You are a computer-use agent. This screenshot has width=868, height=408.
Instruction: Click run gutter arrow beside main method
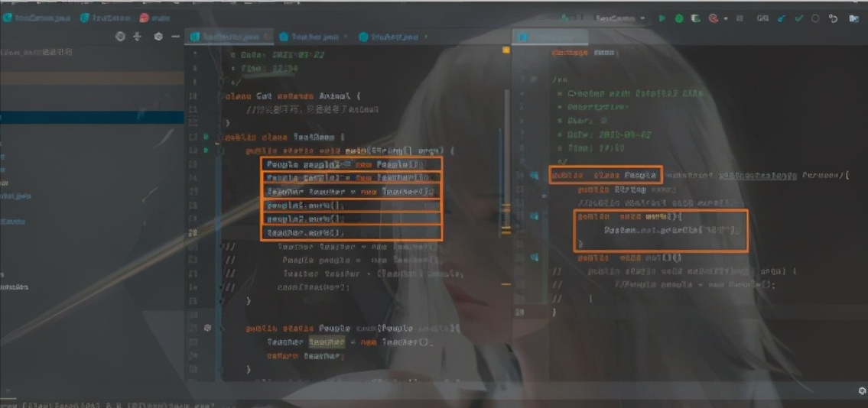206,151
